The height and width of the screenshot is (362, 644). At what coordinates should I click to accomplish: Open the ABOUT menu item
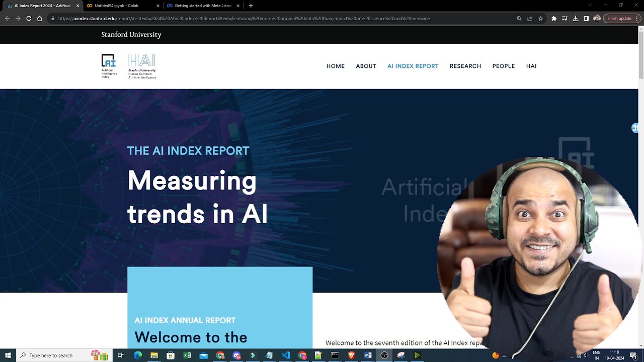366,66
